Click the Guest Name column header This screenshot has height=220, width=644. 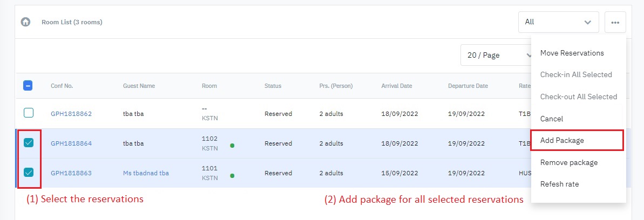139,86
